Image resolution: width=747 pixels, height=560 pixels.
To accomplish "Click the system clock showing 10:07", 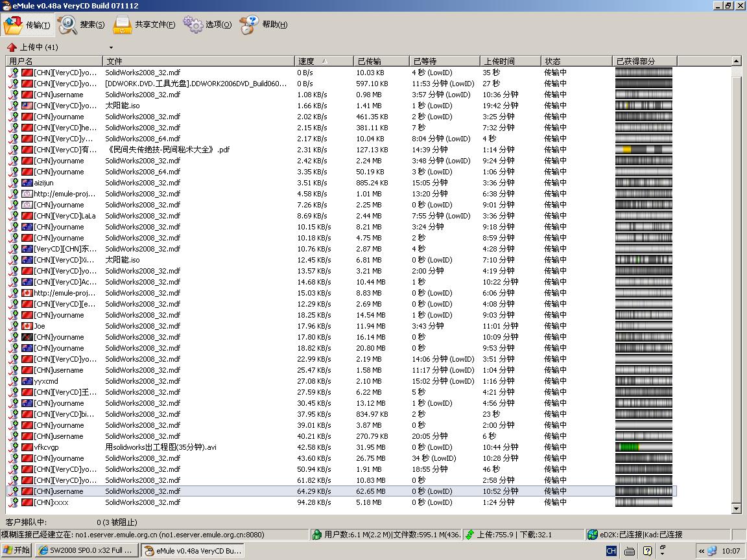I will (x=731, y=551).
